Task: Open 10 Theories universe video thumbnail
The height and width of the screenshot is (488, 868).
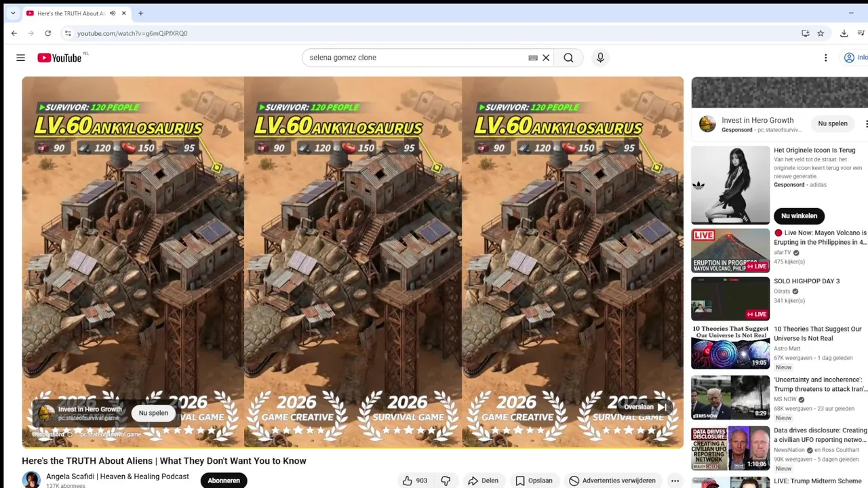Action: 730,347
